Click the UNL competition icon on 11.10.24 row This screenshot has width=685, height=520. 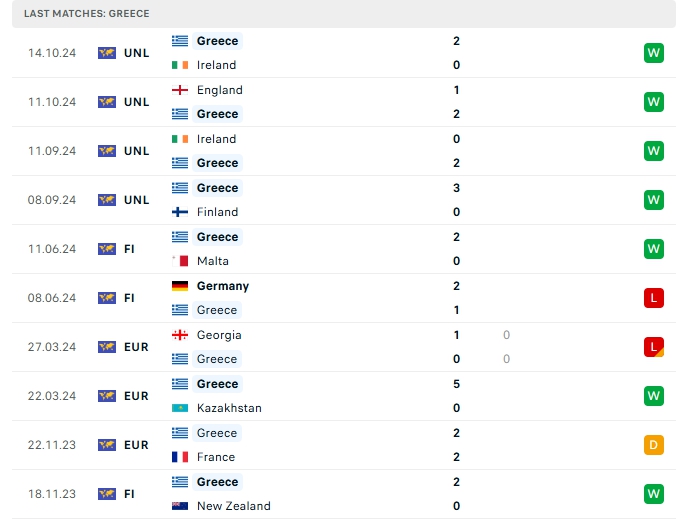point(107,102)
